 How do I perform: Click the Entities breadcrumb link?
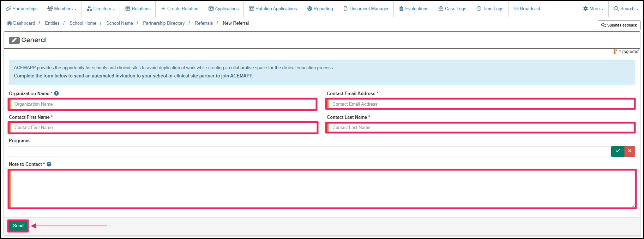[52, 23]
